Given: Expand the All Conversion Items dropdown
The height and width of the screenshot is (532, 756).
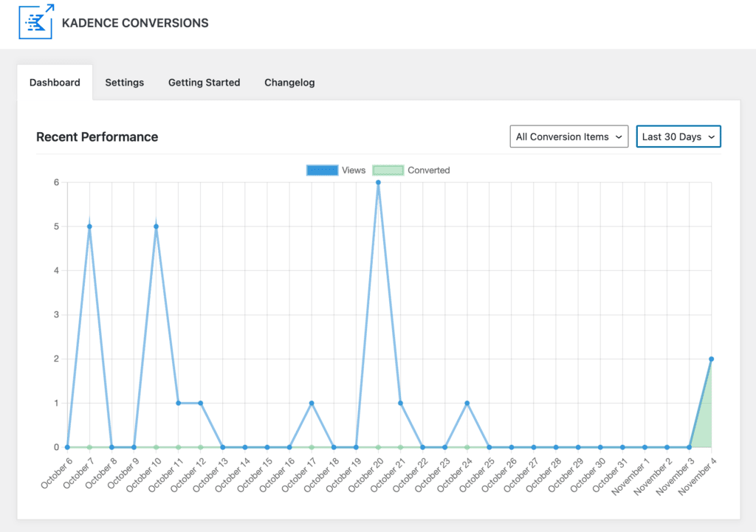Looking at the screenshot, I should (568, 137).
